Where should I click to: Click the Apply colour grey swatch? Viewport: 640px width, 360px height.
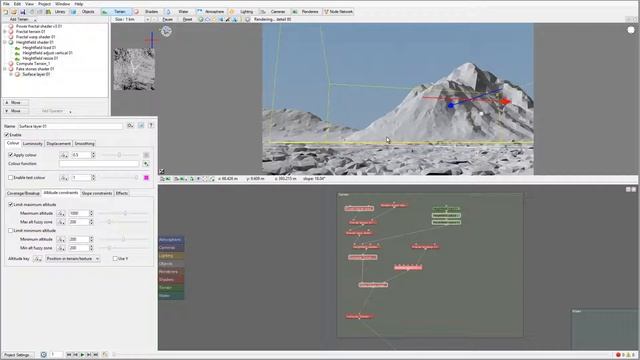(146, 155)
